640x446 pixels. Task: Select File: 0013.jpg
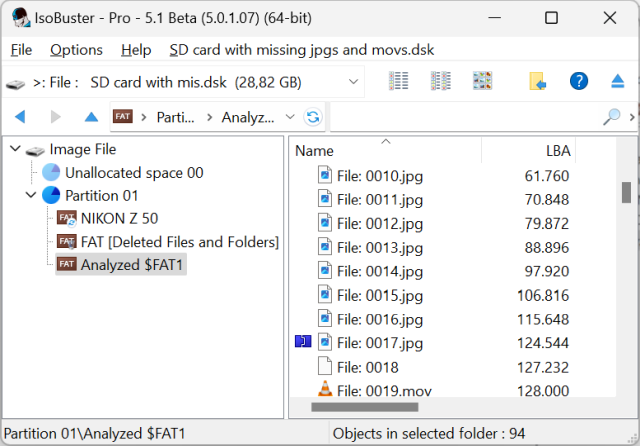click(x=380, y=248)
